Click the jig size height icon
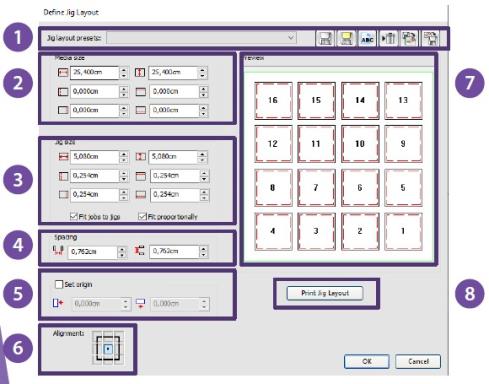 click(141, 157)
